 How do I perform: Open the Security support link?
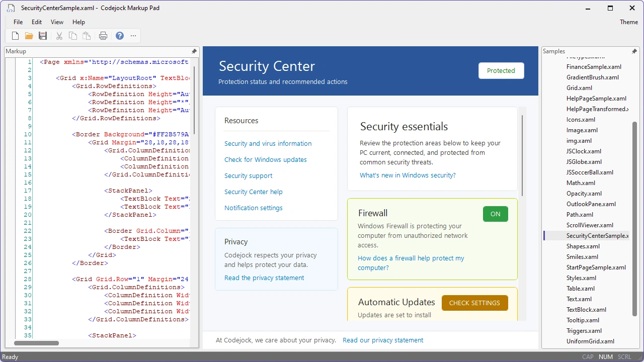pyautogui.click(x=249, y=176)
